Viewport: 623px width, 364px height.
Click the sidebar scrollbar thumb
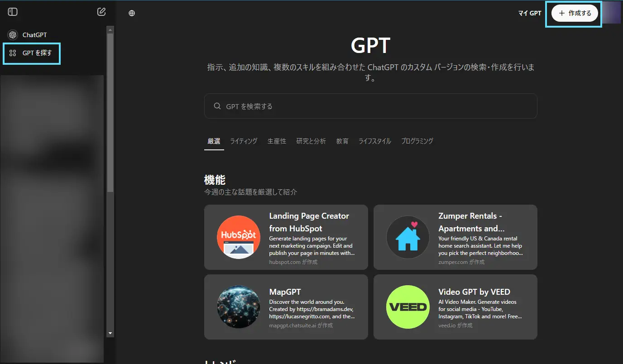[x=110, y=112]
